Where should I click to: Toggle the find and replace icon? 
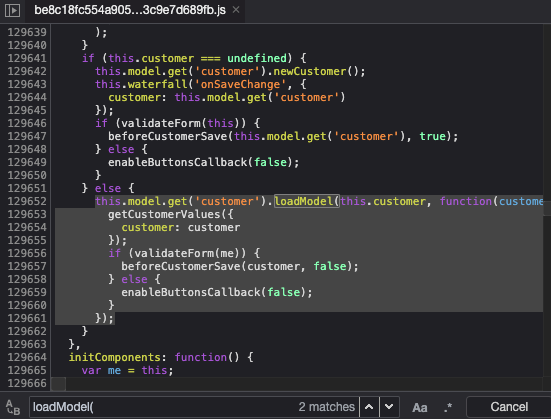coord(13,407)
